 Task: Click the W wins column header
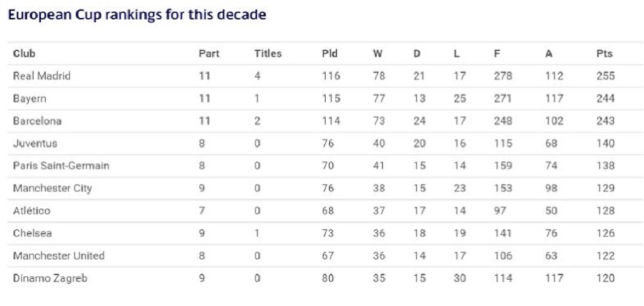click(x=377, y=54)
